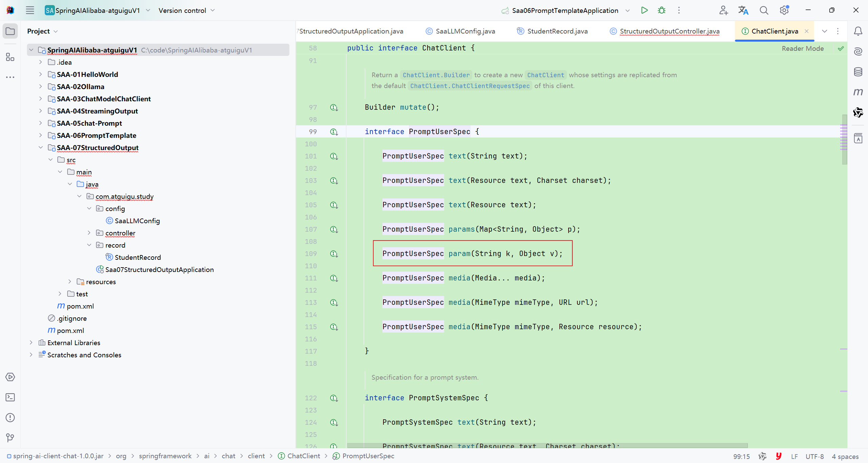
Task: Open the Terminal tool window
Action: tap(10, 397)
